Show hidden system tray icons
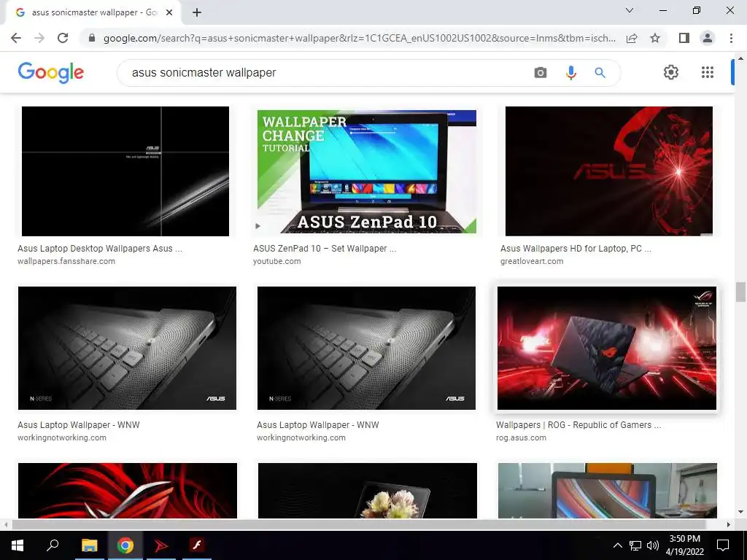 point(617,545)
